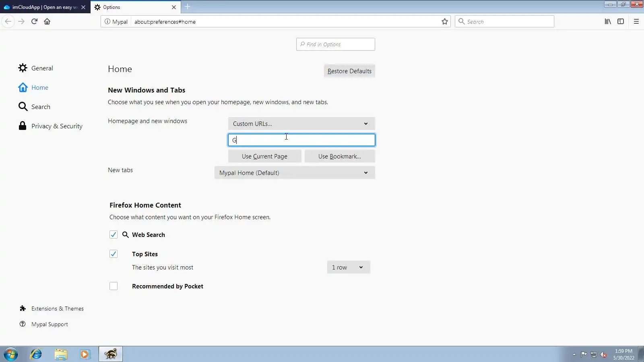The width and height of the screenshot is (644, 362).
Task: Click the custom homepage URL input field
Action: point(301,140)
